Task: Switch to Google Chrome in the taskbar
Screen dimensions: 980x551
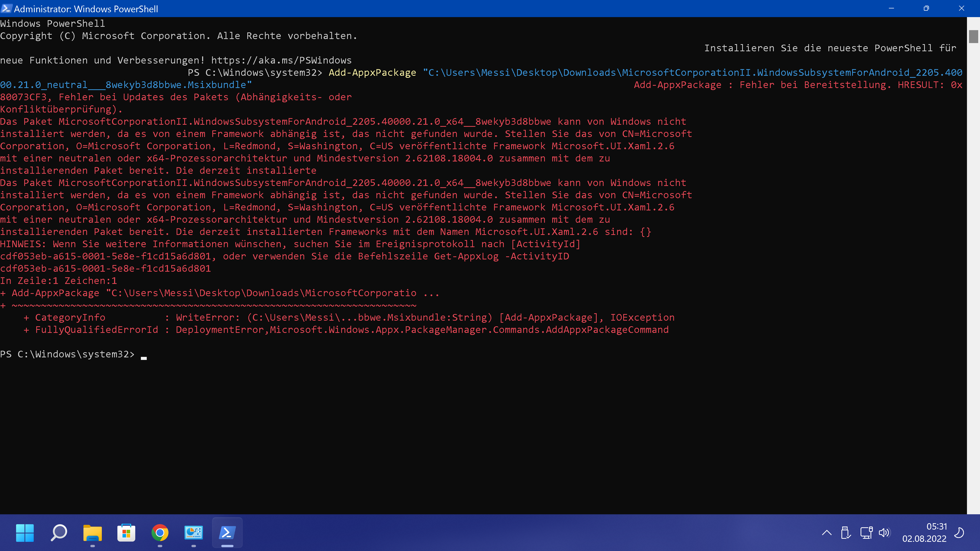Action: coord(160,532)
